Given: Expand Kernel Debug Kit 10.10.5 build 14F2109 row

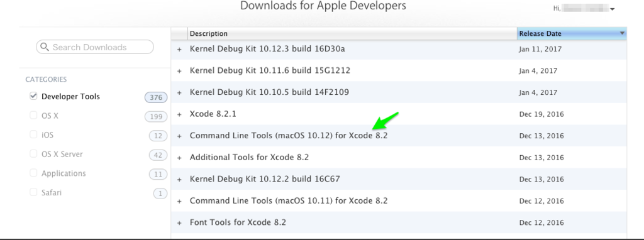Looking at the screenshot, I should pyautogui.click(x=179, y=93).
